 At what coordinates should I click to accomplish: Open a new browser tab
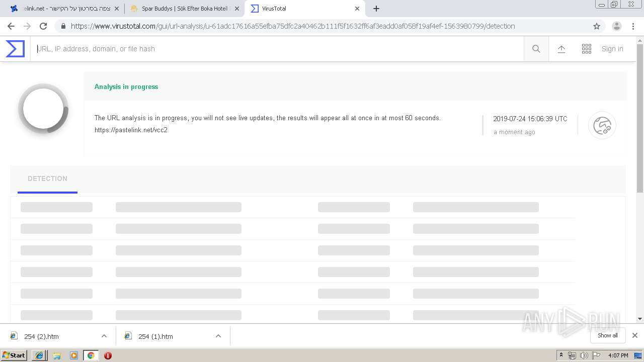376,9
